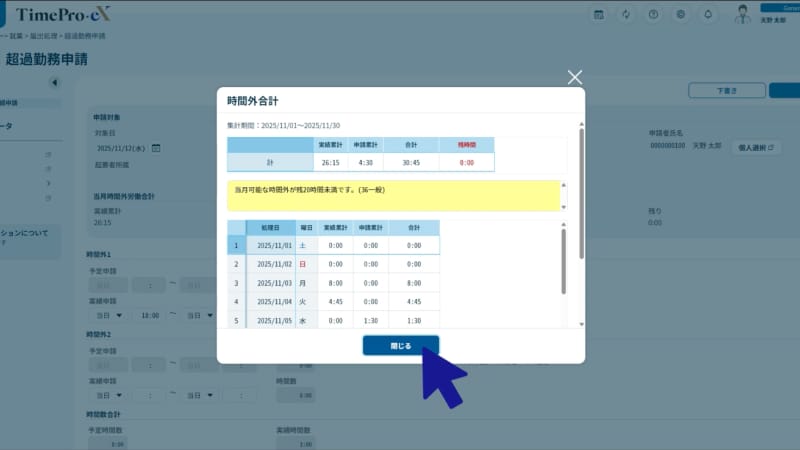Click the 下書き button
Image resolution: width=800 pixels, height=450 pixels.
(x=725, y=91)
